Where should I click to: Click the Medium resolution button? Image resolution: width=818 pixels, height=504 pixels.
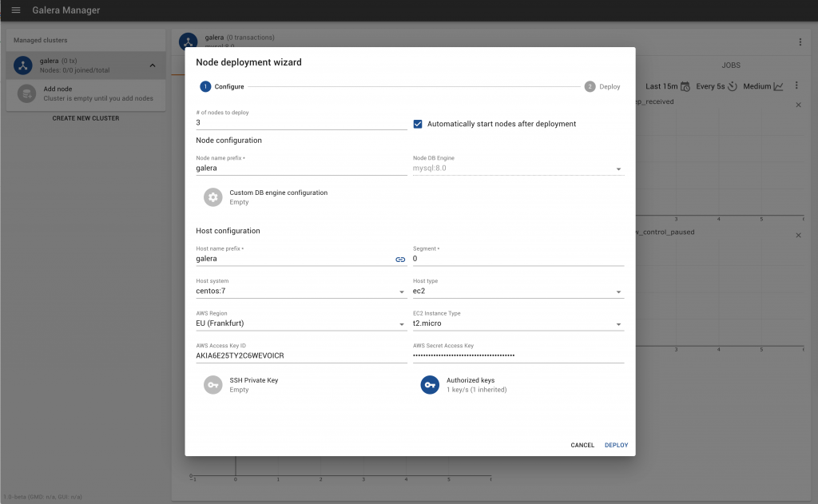(763, 86)
